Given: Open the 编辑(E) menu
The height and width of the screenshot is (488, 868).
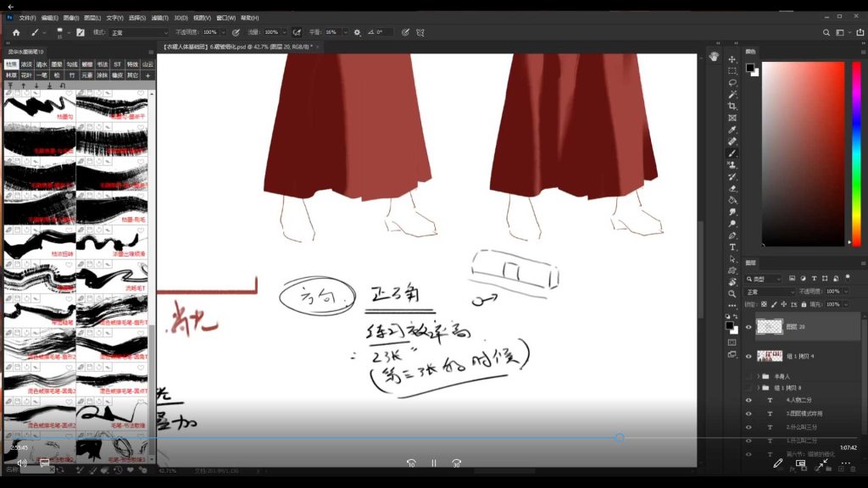Looking at the screenshot, I should [49, 18].
